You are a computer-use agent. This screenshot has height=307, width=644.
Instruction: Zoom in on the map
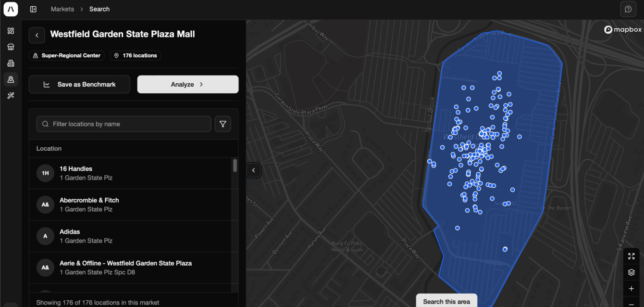click(632, 289)
